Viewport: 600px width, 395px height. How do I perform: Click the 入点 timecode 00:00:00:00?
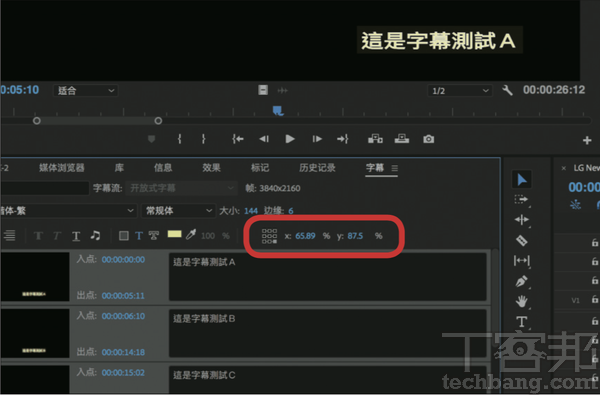123,260
